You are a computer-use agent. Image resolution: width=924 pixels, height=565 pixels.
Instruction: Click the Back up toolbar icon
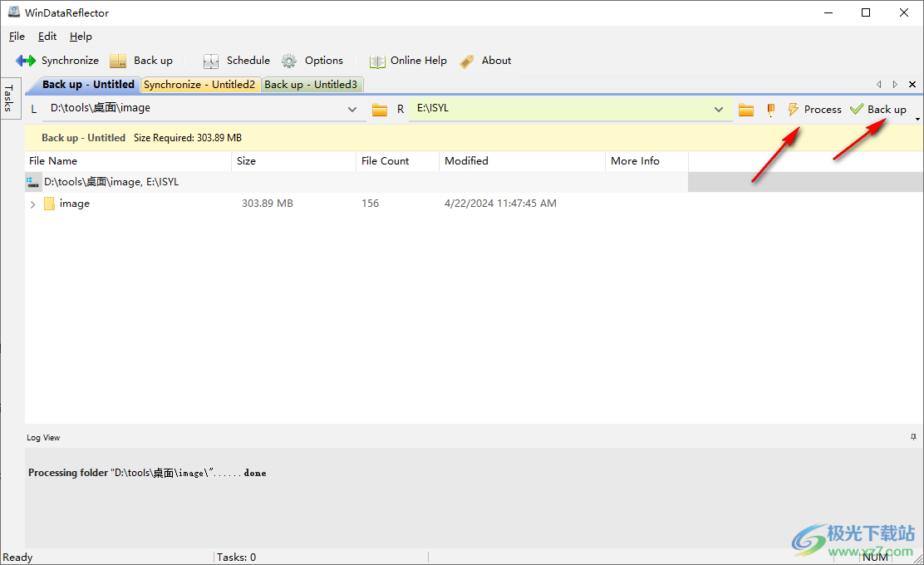pos(119,61)
